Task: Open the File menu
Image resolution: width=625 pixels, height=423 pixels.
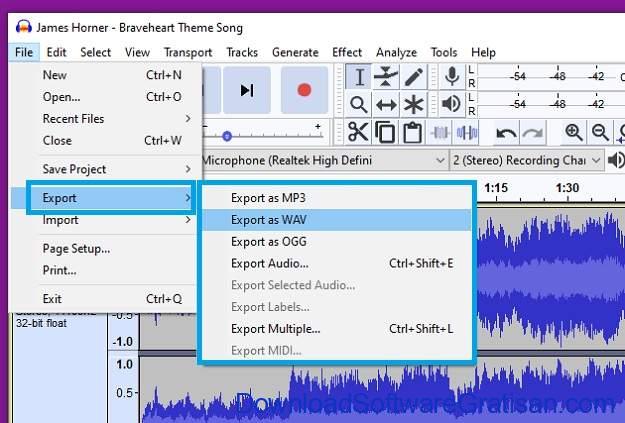Action: pos(24,52)
